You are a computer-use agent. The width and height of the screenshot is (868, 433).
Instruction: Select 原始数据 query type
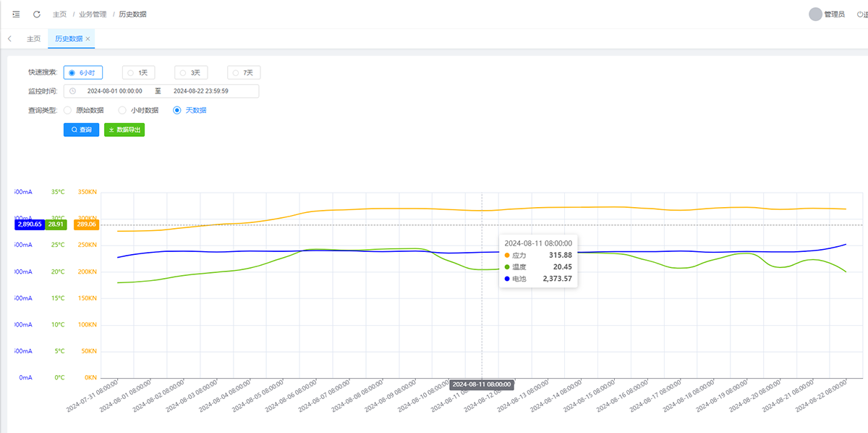(x=84, y=111)
